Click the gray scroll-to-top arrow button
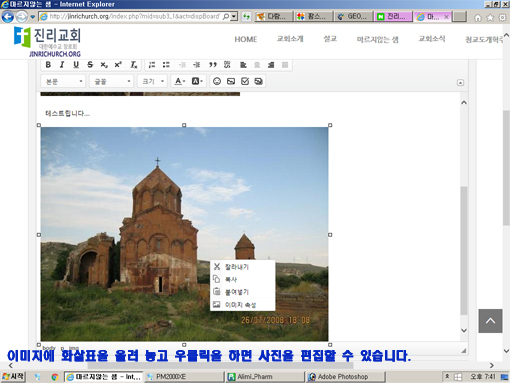 490,321
